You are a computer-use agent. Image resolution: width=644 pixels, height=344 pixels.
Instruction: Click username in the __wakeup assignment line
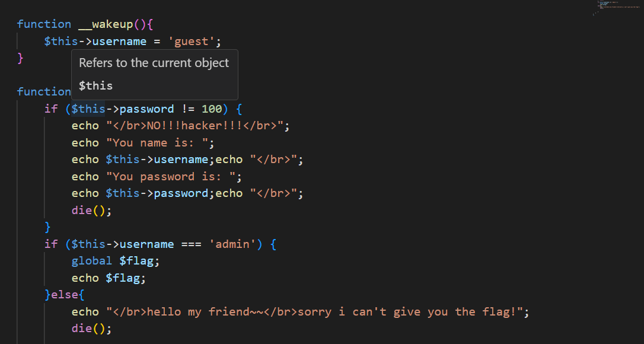tap(119, 42)
